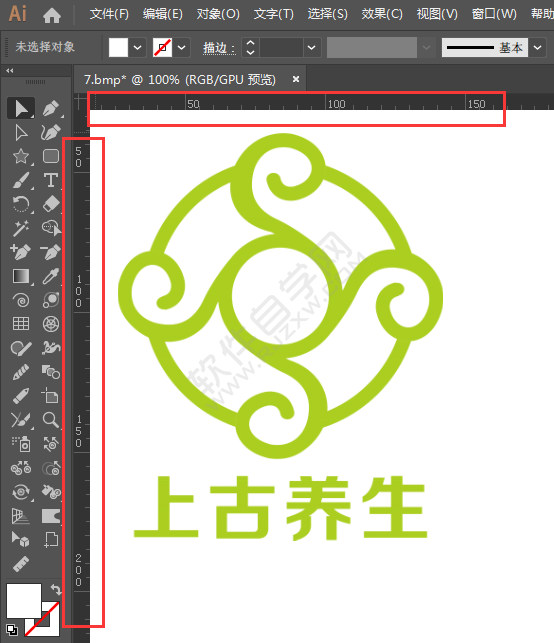Open the stroke weight dropdown
The height and width of the screenshot is (643, 554).
pos(312,48)
